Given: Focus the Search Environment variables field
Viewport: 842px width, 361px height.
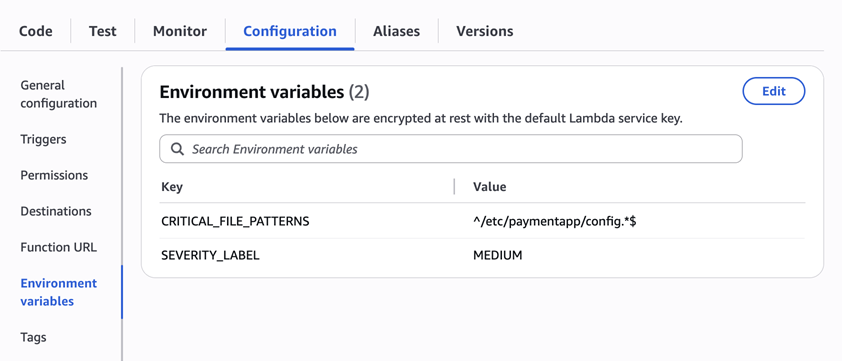Looking at the screenshot, I should pyautogui.click(x=451, y=149).
